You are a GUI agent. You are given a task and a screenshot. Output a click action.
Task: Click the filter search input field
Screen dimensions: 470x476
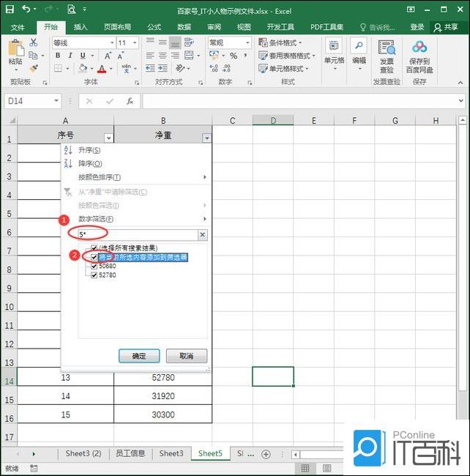tap(138, 234)
